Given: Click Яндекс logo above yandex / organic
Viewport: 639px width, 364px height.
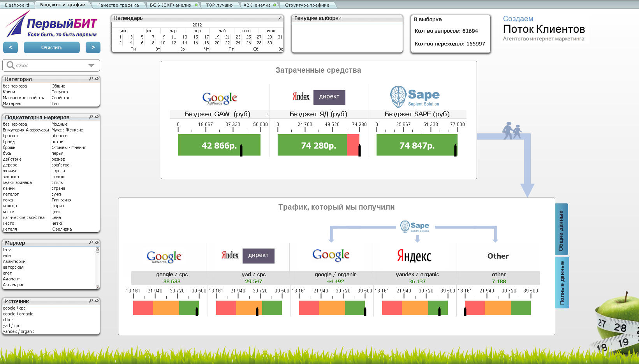Looking at the screenshot, I should coord(414,256).
